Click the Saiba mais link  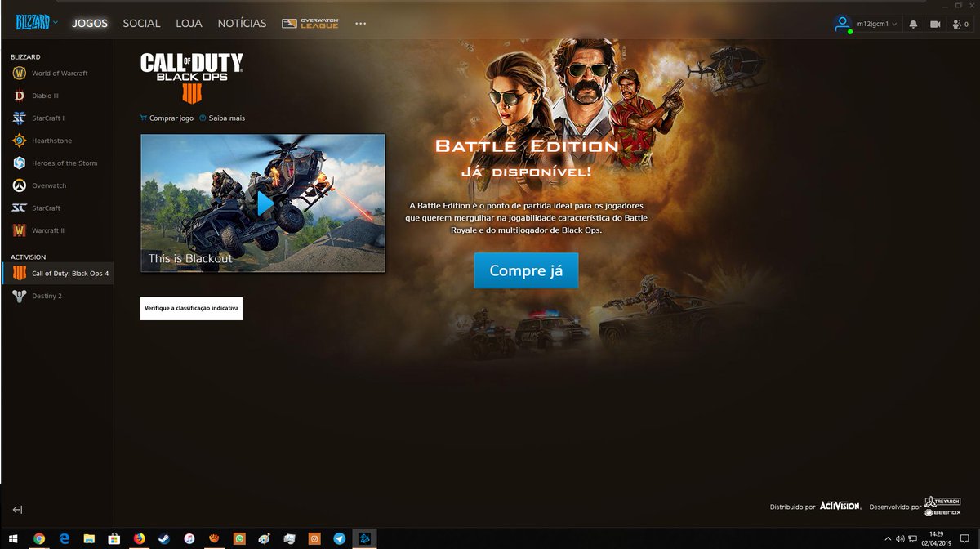221,118
